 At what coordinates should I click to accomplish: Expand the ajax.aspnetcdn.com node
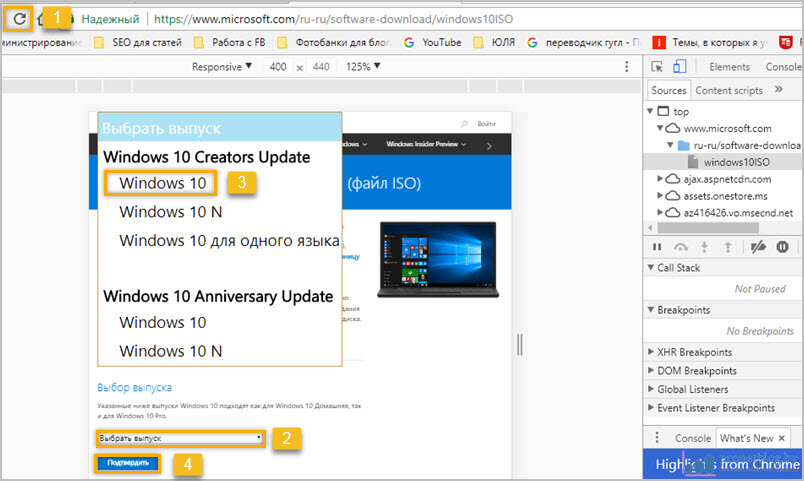660,178
